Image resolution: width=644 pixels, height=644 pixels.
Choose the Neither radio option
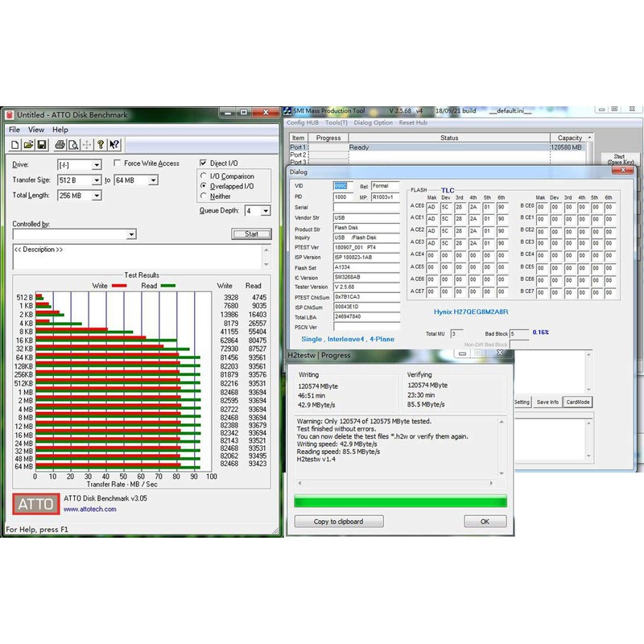click(x=203, y=196)
